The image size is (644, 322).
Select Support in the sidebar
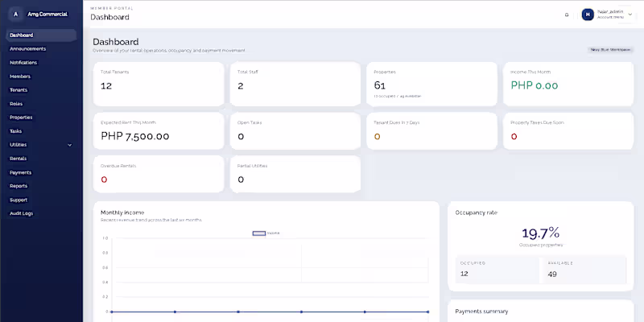pyautogui.click(x=19, y=200)
